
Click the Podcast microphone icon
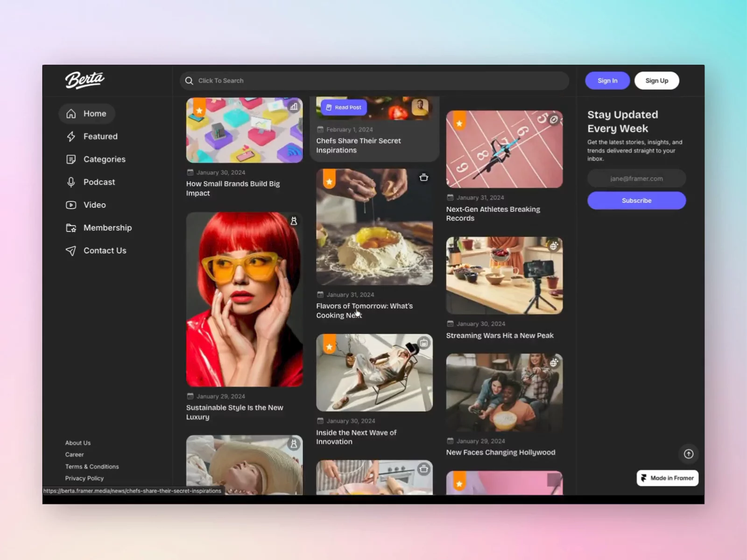[71, 182]
